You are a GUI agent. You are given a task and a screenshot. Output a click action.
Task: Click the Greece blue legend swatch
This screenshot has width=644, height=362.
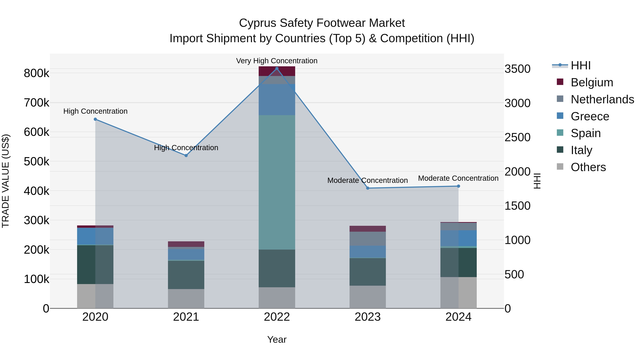(x=560, y=116)
